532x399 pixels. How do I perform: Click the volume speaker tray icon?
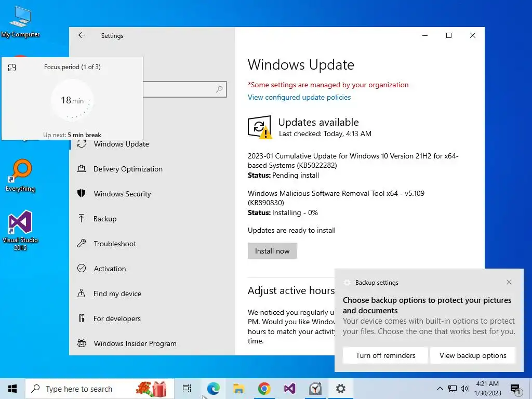(x=464, y=389)
